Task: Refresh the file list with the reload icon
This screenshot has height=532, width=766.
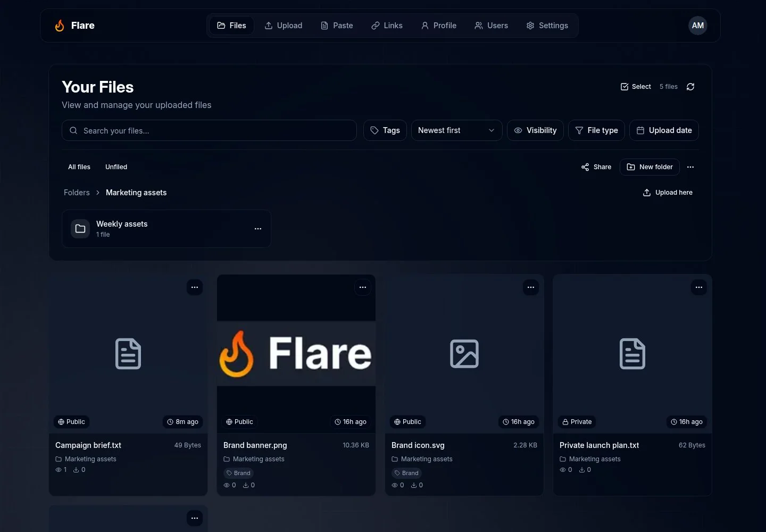Action: (x=690, y=87)
